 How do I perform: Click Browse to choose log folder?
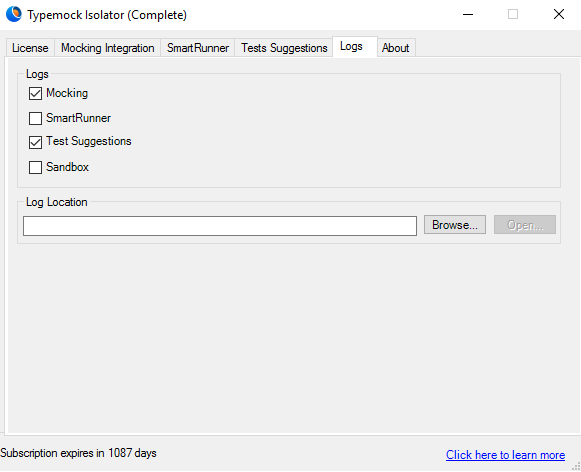pyautogui.click(x=455, y=225)
